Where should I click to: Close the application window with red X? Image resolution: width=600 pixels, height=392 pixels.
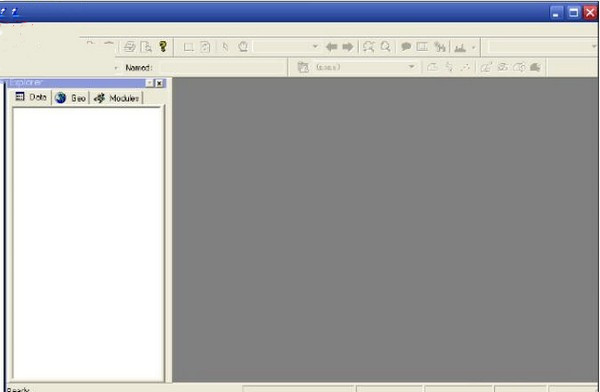pyautogui.click(x=590, y=13)
